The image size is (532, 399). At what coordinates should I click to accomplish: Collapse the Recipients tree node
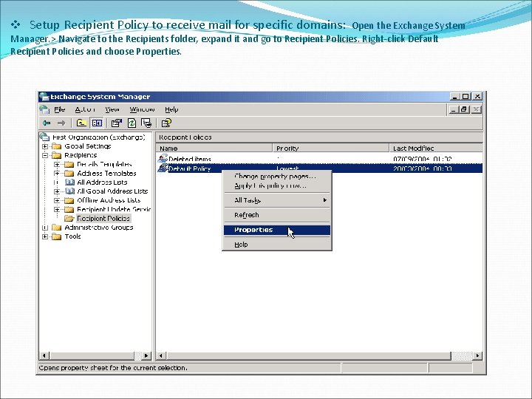point(45,155)
